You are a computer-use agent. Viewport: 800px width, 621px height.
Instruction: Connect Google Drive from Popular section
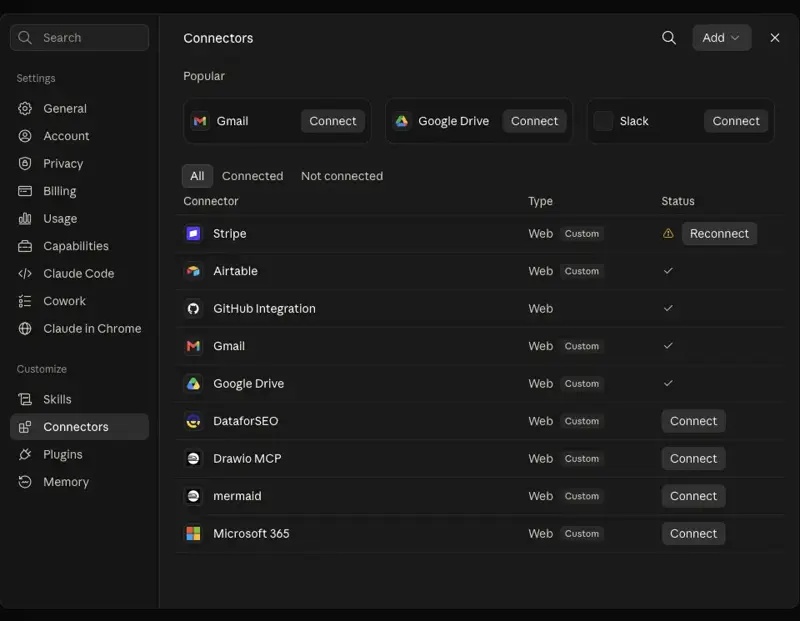(x=534, y=121)
